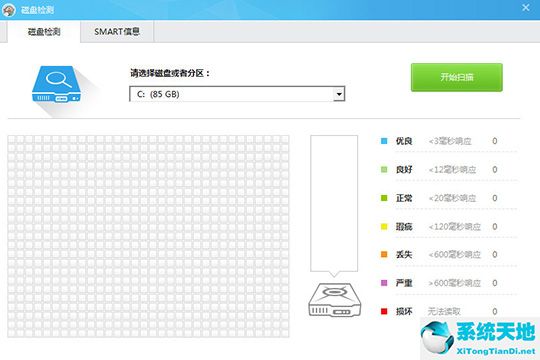The height and width of the screenshot is (360, 540).
Task: Click the <12毫秒响应 description
Action: pos(452,170)
